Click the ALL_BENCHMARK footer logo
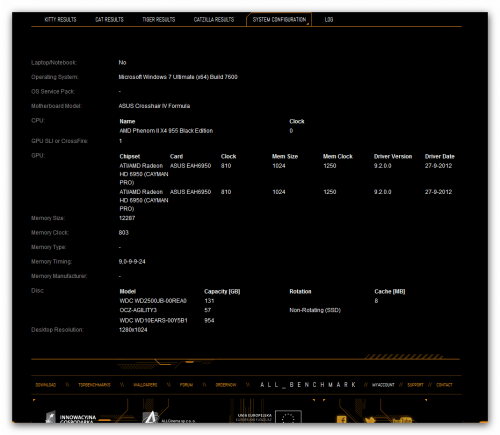Image resolution: width=500 pixels, height=435 pixels. tap(308, 385)
